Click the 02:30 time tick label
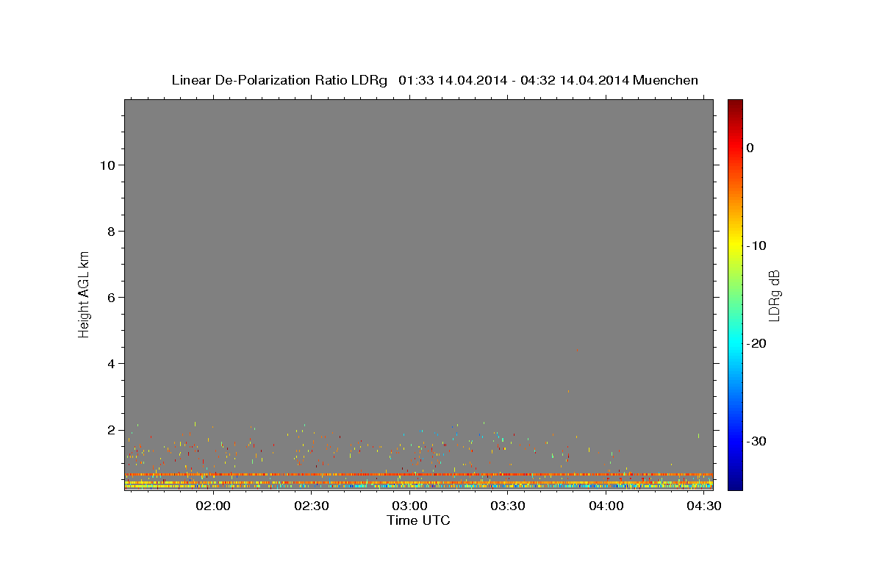Image resolution: width=882 pixels, height=588 pixels. 312,506
